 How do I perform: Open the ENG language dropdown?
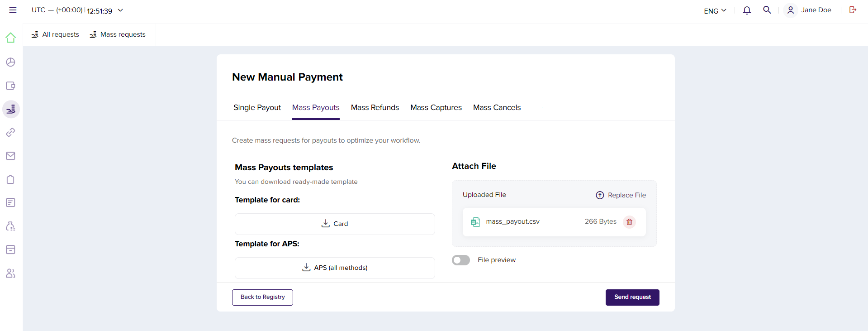click(715, 10)
